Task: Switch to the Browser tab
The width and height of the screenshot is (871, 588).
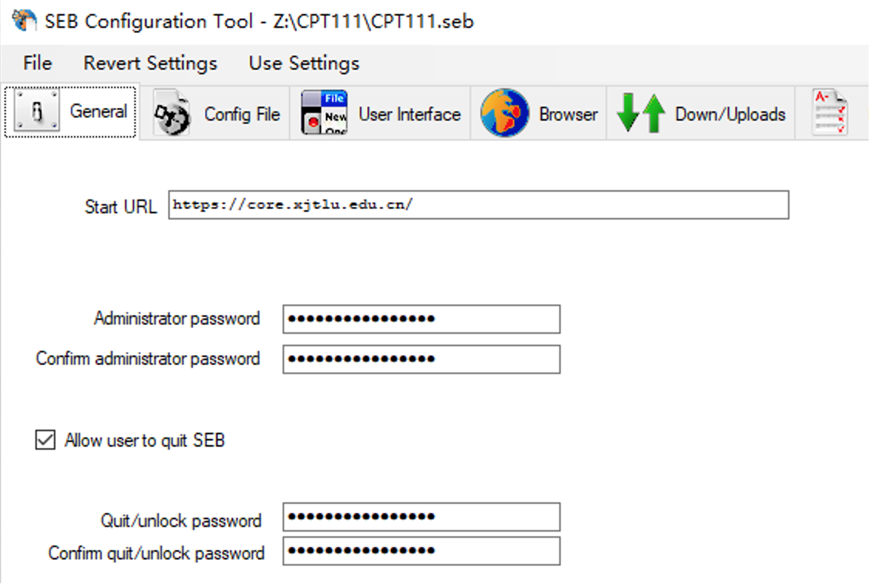Action: 539,113
